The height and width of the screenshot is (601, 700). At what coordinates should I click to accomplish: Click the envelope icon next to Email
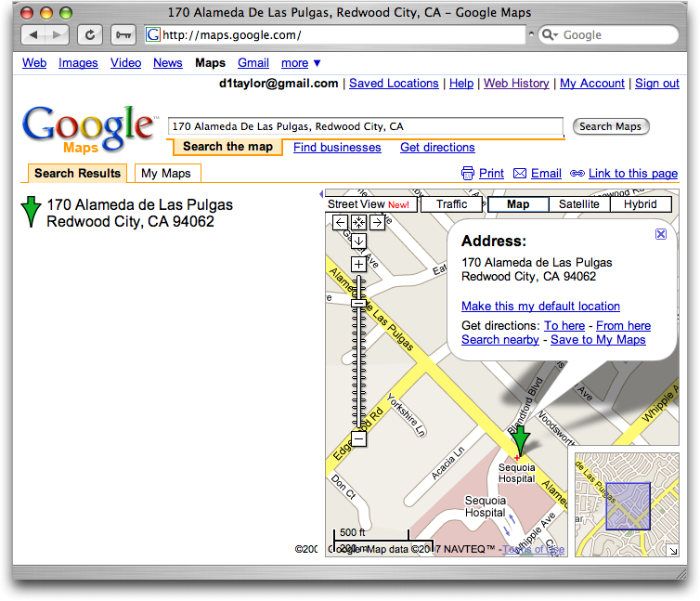520,174
